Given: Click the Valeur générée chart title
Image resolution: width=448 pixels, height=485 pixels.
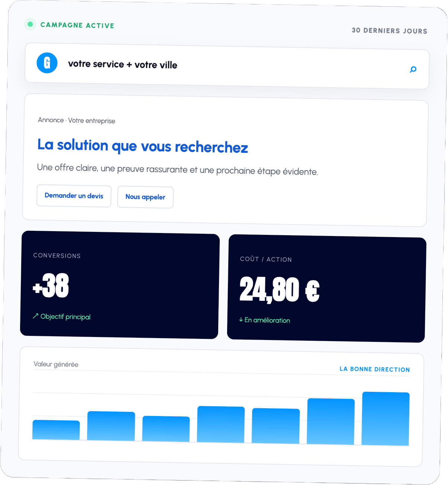Looking at the screenshot, I should point(56,364).
